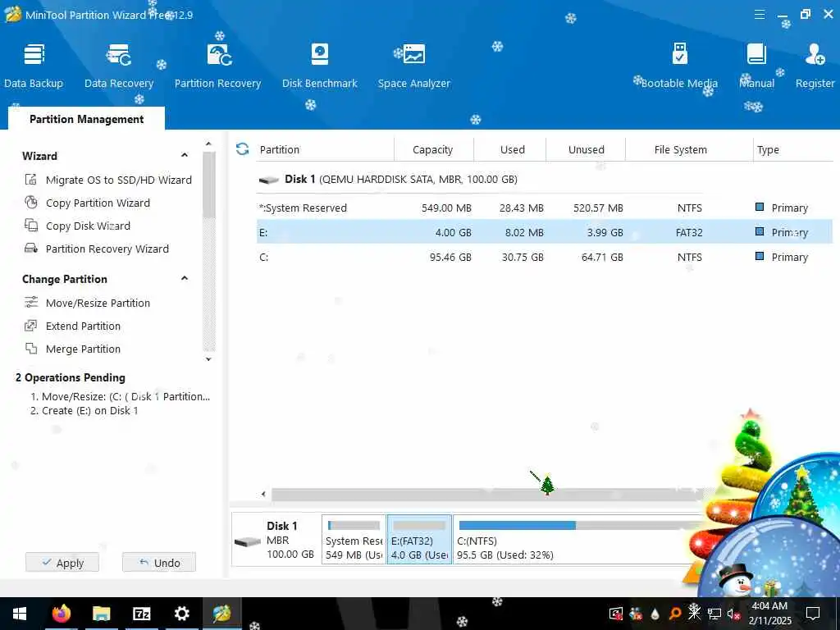Select the Partition Management tab
Viewport: 840px width, 630px height.
[86, 119]
